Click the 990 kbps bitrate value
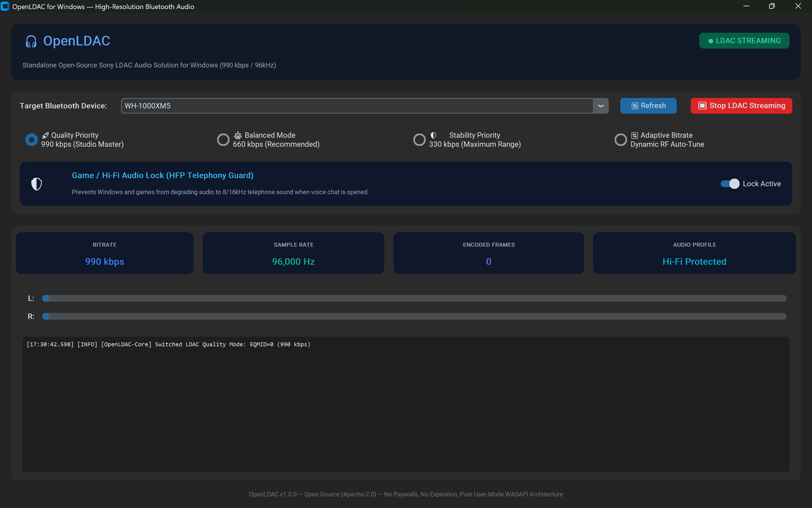The height and width of the screenshot is (508, 812). click(105, 261)
